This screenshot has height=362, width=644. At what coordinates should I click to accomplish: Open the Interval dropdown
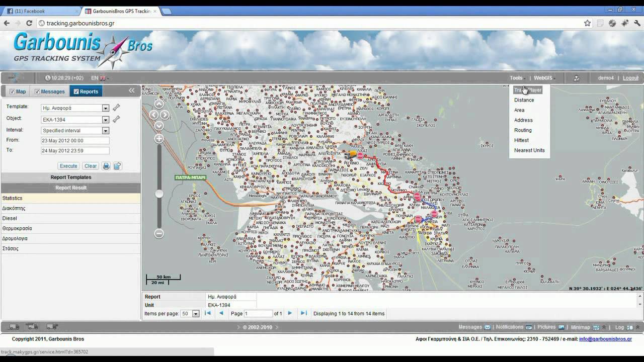pos(105,131)
